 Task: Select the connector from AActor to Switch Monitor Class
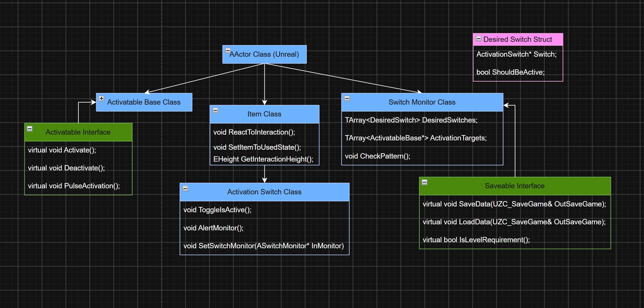click(343, 78)
